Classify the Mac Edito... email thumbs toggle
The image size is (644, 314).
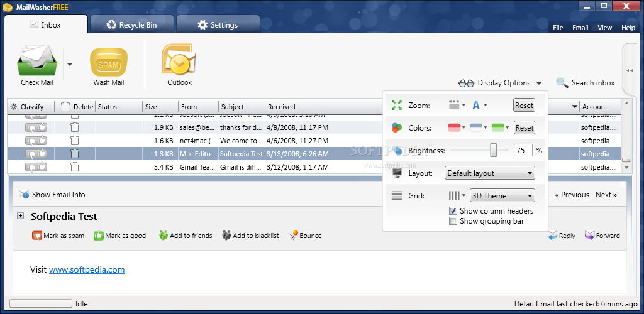(x=36, y=154)
